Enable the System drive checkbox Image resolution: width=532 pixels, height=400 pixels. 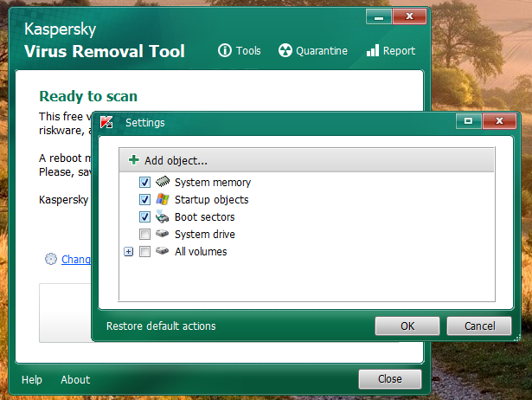[145, 235]
